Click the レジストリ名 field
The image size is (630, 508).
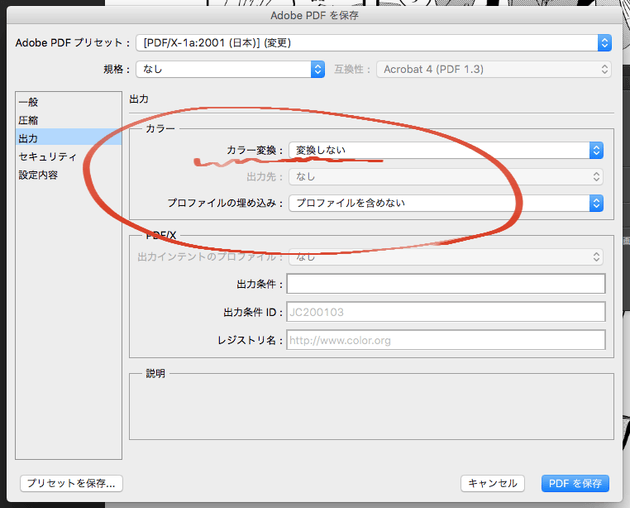(446, 340)
